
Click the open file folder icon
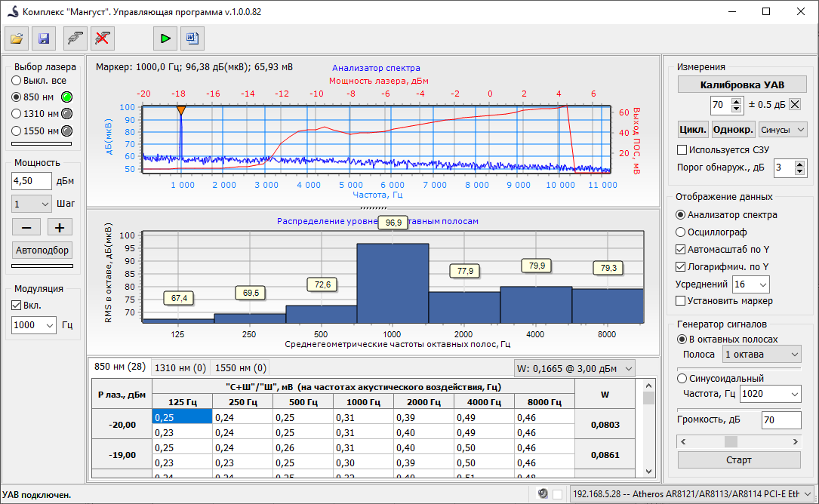tap(17, 38)
